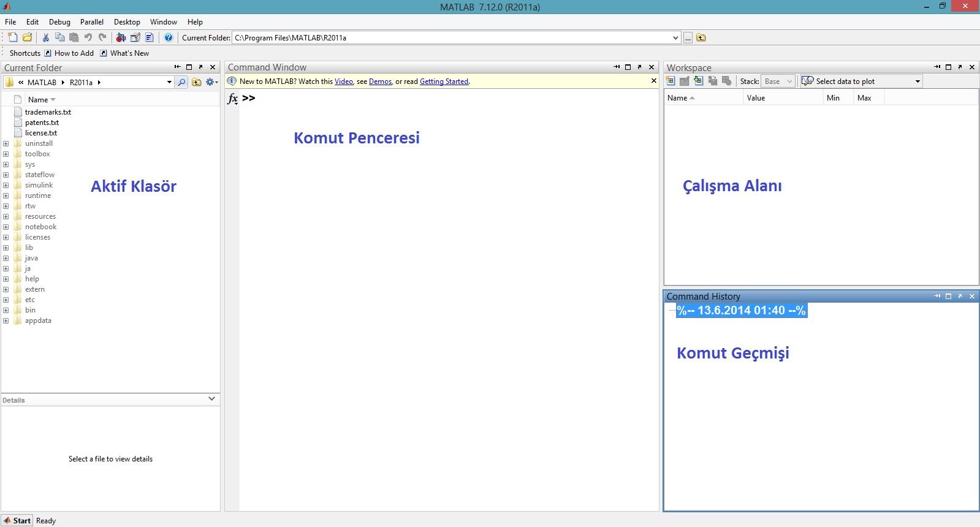The image size is (980, 527).
Task: Maximize the Workspace panel
Action: pos(948,67)
